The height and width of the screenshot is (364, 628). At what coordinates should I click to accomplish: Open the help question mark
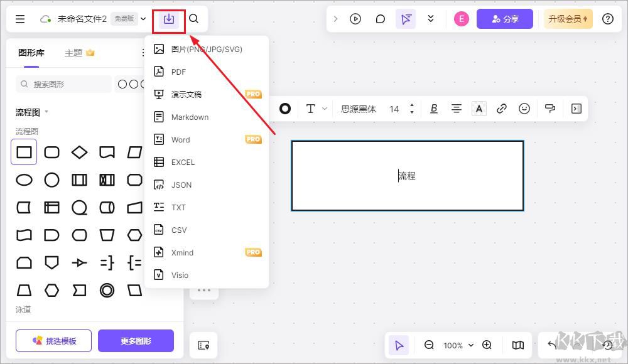[x=607, y=19]
